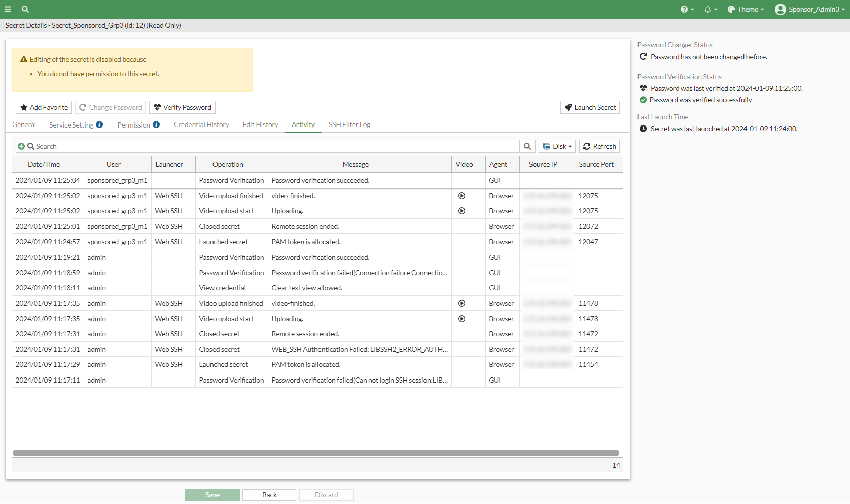Click the search submit magnifier button
Viewport: 850px width, 504px height.
[527, 146]
